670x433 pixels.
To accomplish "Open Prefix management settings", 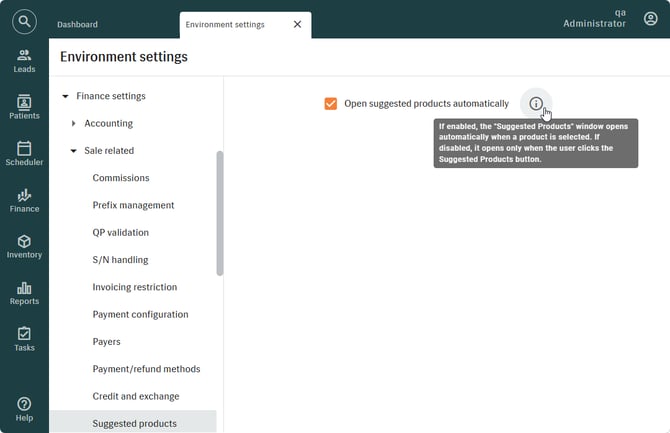I will [x=133, y=205].
